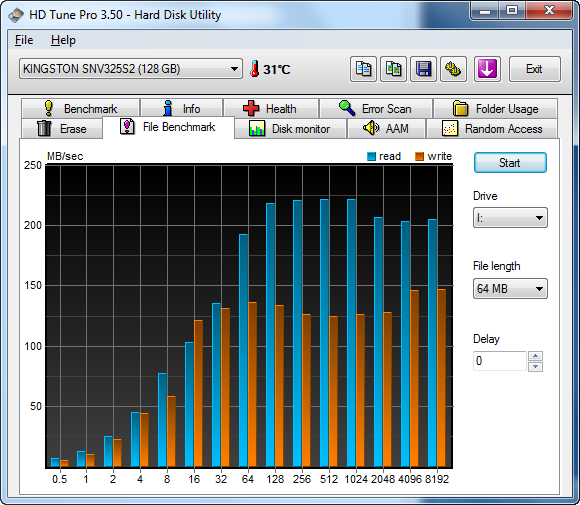
Task: Switch to the Error Scan tab
Action: pyautogui.click(x=376, y=108)
